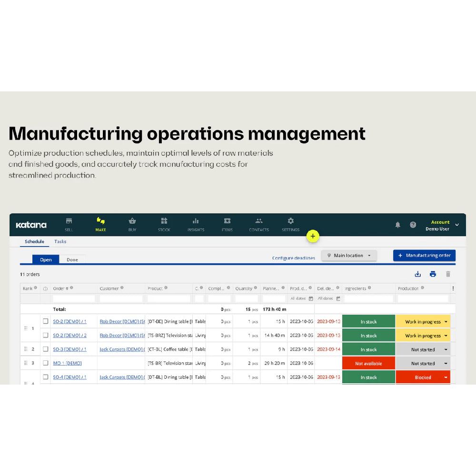
Task: Click the delete trash icon
Action: [448, 274]
